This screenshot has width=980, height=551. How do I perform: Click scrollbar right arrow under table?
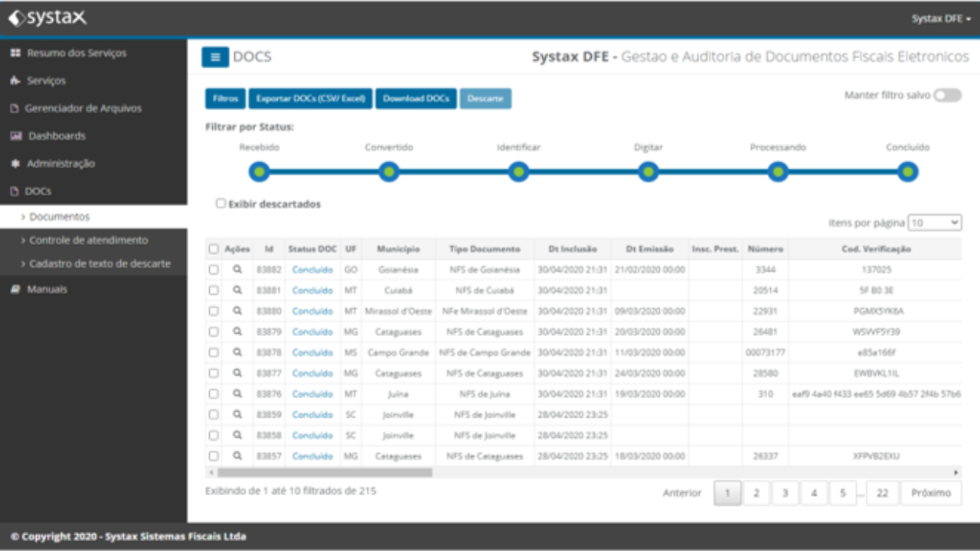click(955, 472)
